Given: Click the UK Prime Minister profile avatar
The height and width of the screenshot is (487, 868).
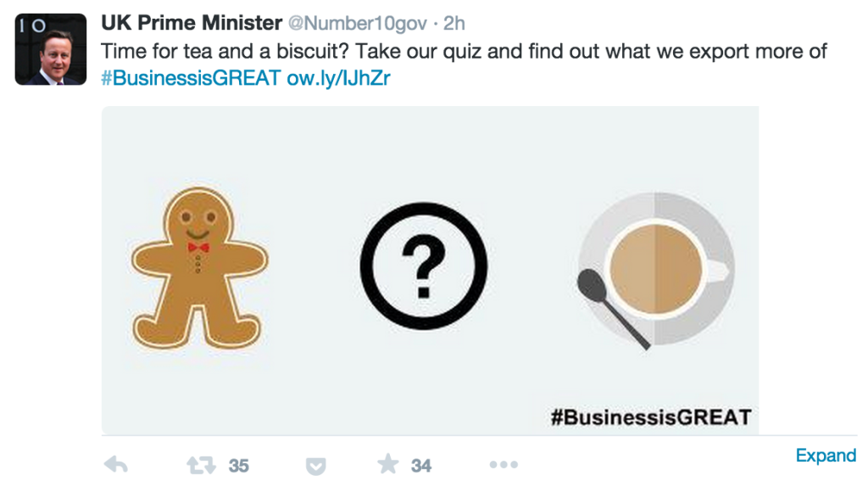Looking at the screenshot, I should pyautogui.click(x=50, y=49).
